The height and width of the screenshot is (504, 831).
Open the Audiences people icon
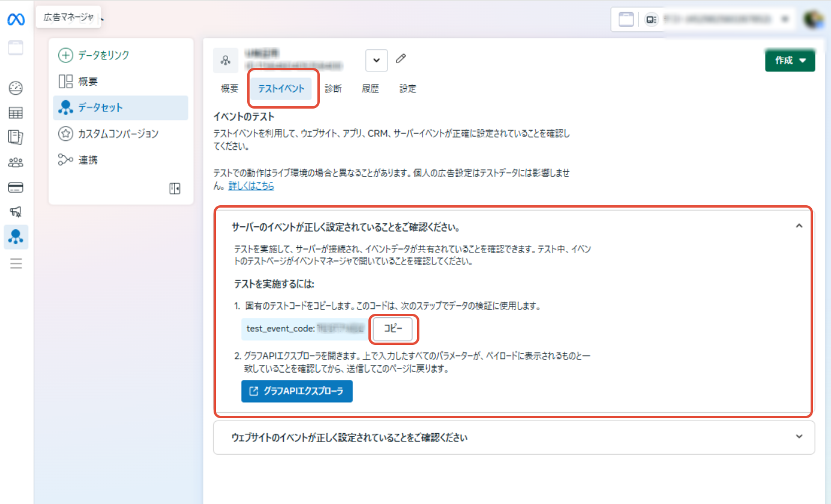16,163
